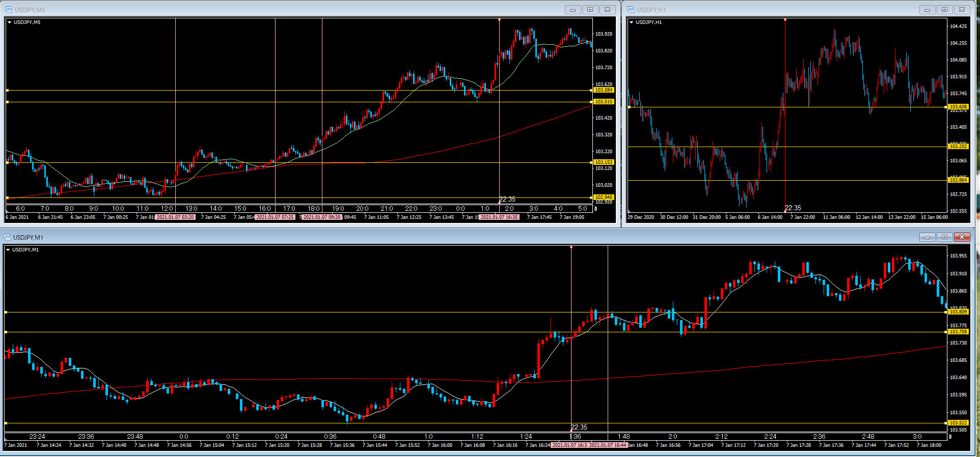Click the 103.584 horizontal line price label
Viewport: 980px width, 457px height.
tap(604, 90)
